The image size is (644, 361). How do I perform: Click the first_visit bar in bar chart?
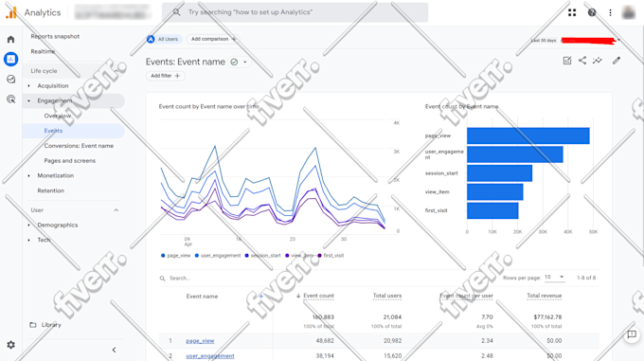492,210
